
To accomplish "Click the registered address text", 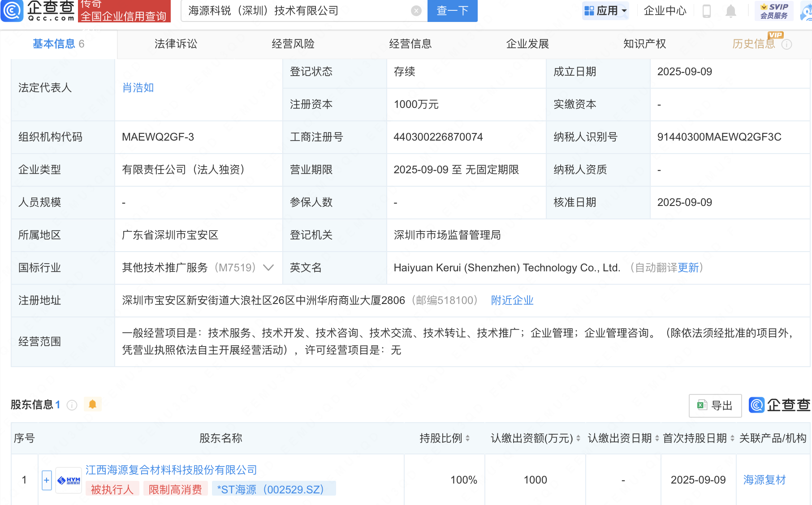I will pos(263,300).
